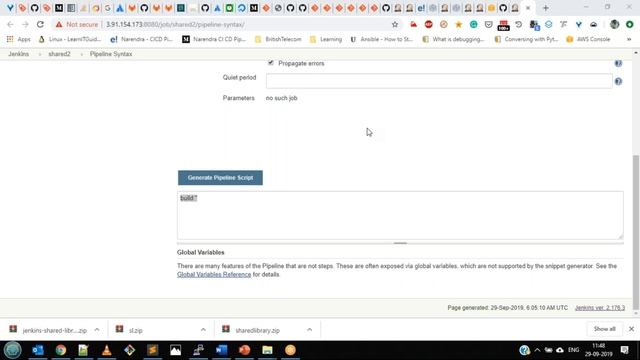
Task: Open File Explorer from taskbar
Action: click(267, 350)
